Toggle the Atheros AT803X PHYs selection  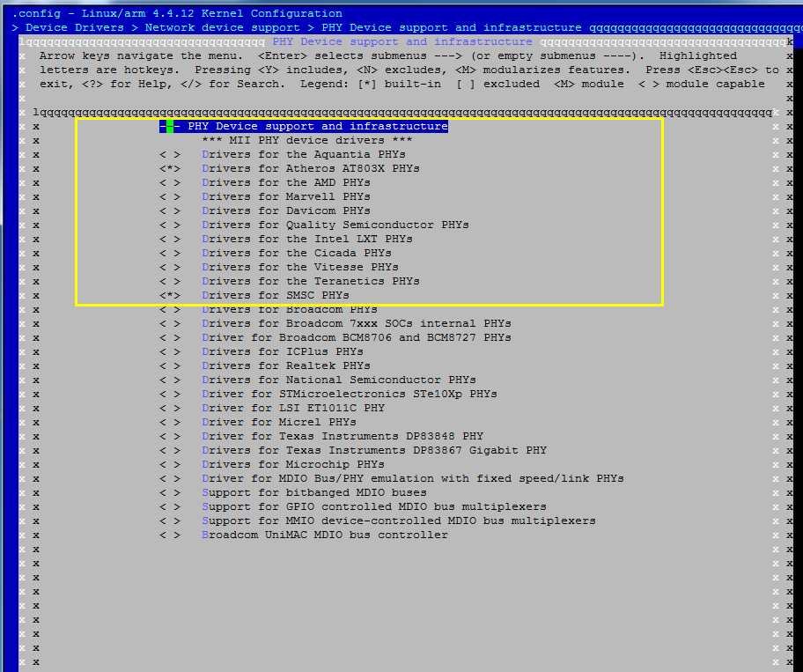[x=170, y=168]
